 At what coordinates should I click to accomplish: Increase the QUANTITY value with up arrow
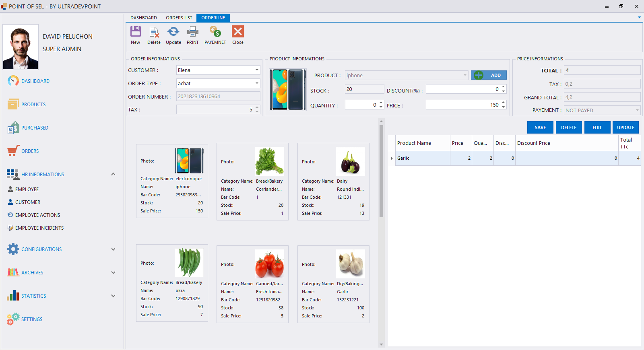381,103
